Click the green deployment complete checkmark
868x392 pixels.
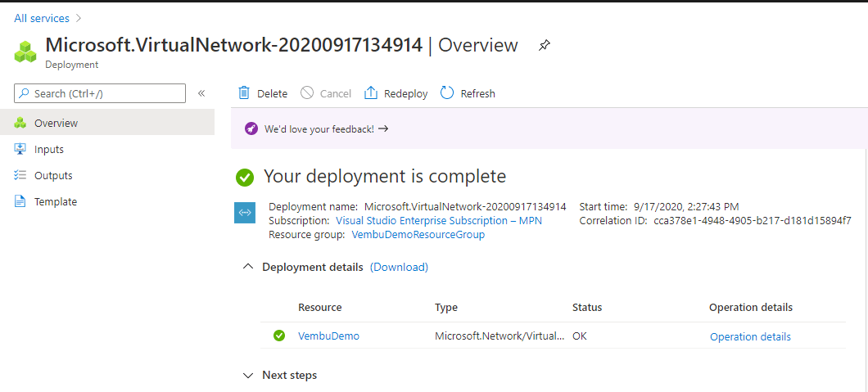[245, 177]
